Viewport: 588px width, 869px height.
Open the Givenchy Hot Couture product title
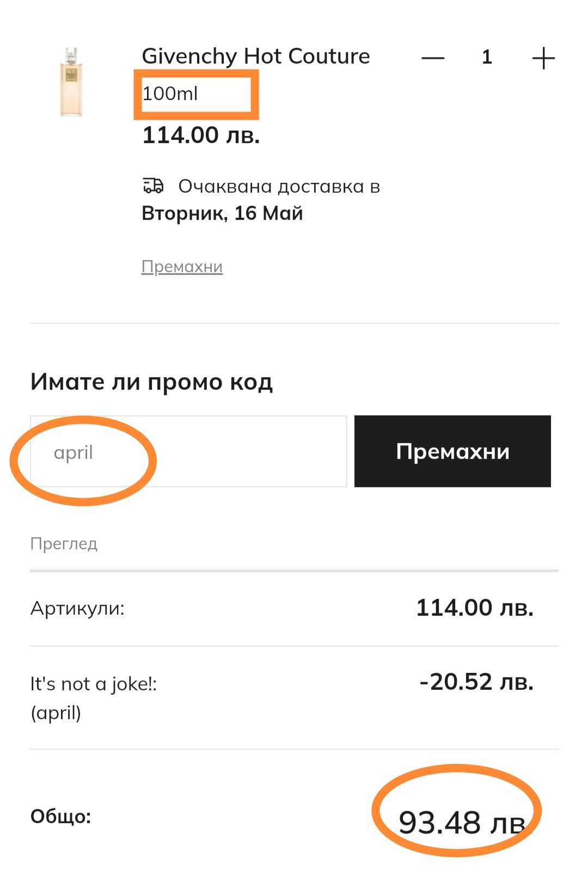[x=255, y=56]
